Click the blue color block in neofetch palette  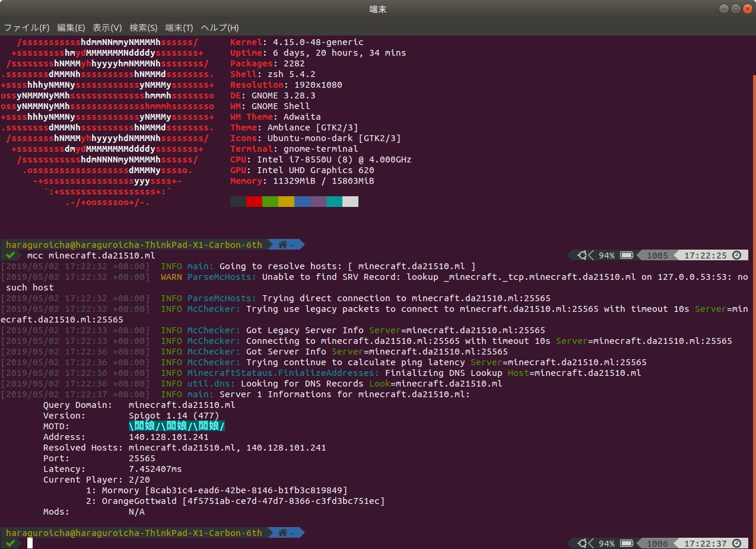tap(302, 202)
